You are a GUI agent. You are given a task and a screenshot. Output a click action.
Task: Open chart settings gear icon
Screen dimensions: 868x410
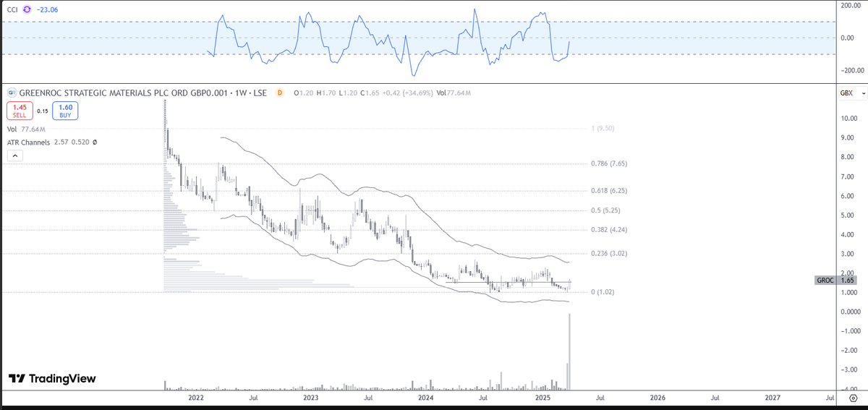853,398
